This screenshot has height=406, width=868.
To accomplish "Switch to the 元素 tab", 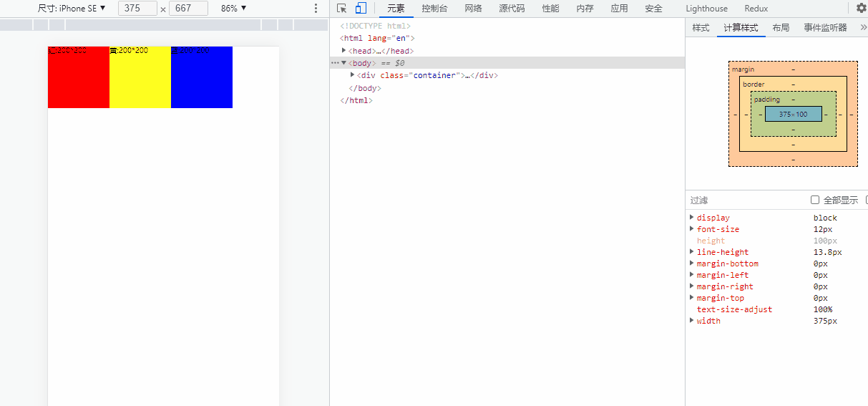I will (x=396, y=9).
